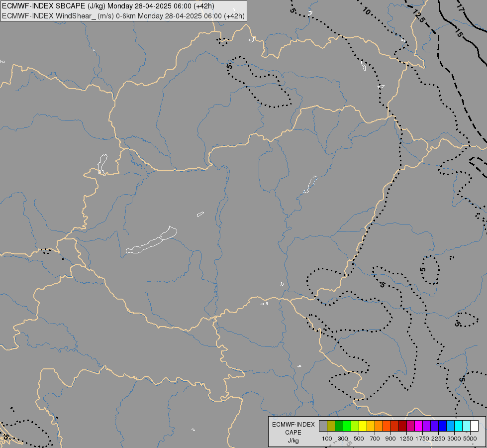This screenshot has width=487, height=448.
Task: Click the lime yellow-green legend swatch
Action: pos(355,426)
